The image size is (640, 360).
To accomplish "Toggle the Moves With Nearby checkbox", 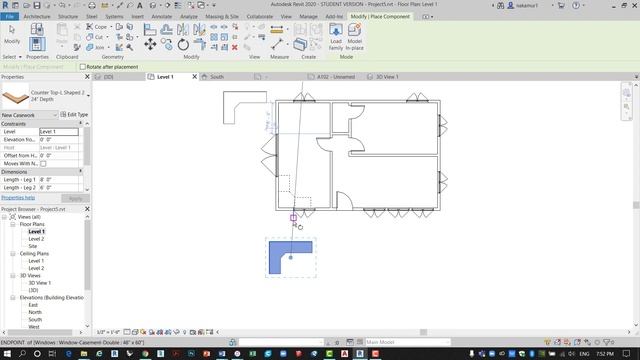I will 43,164.
